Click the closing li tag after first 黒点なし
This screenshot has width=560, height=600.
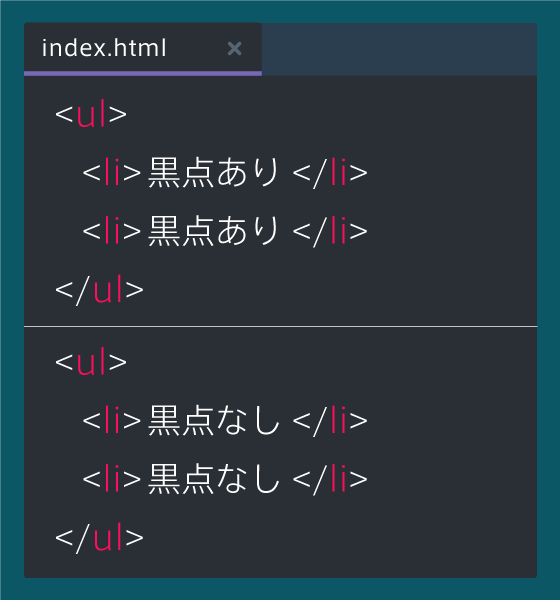point(330,421)
